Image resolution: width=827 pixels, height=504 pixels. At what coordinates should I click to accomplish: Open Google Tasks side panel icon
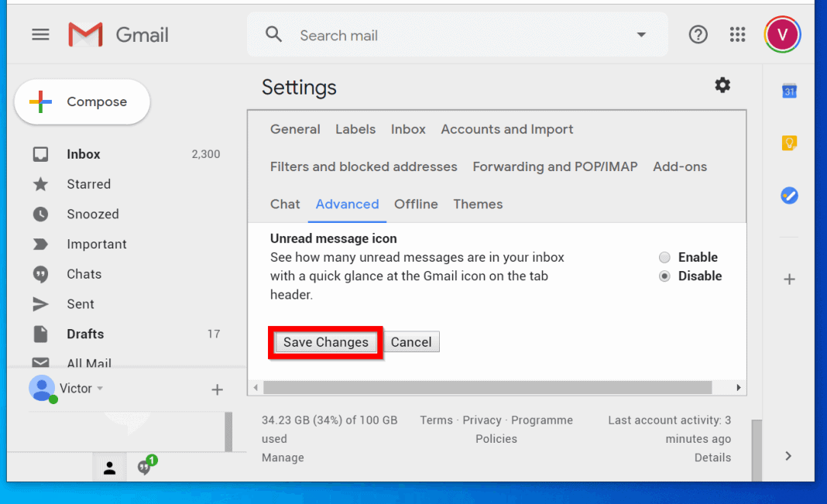click(789, 195)
